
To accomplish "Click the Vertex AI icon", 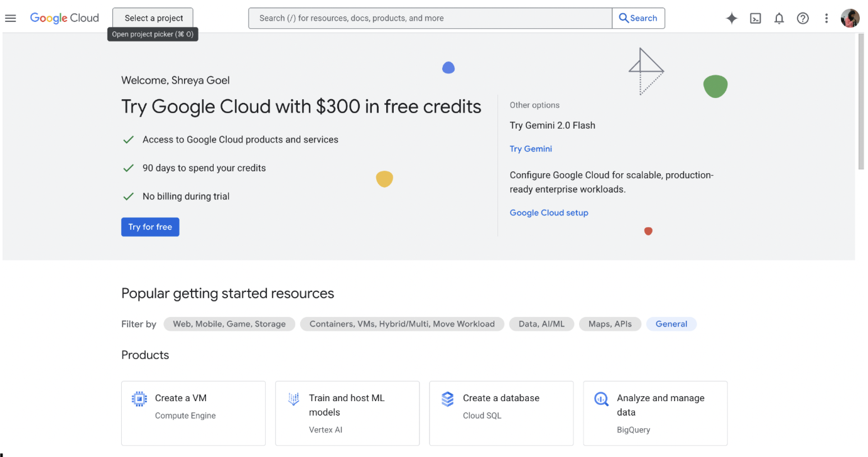I will (293, 399).
